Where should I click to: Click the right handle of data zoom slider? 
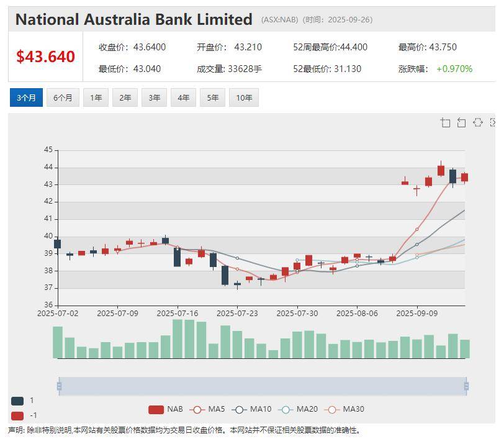(x=466, y=386)
